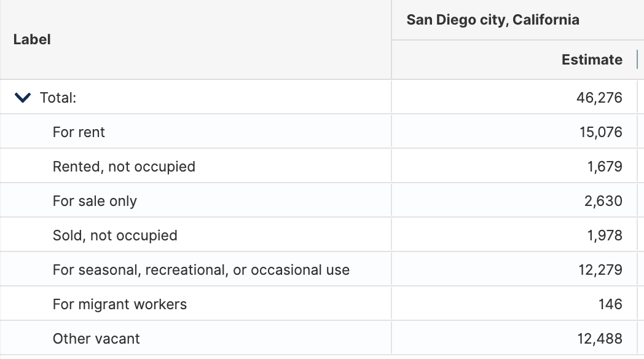Click the Other vacant row label
The width and height of the screenshot is (644, 359).
point(96,339)
